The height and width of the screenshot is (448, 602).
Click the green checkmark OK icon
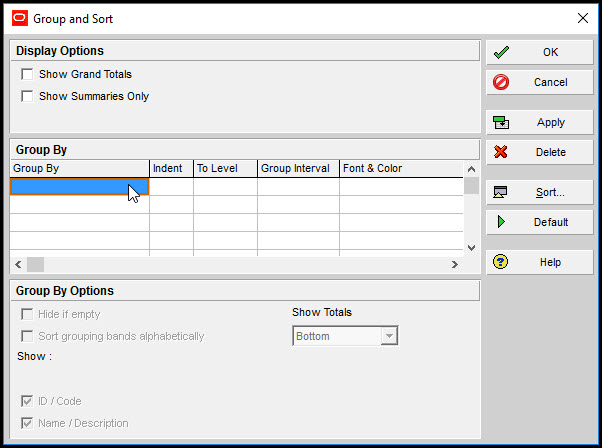[x=502, y=52]
